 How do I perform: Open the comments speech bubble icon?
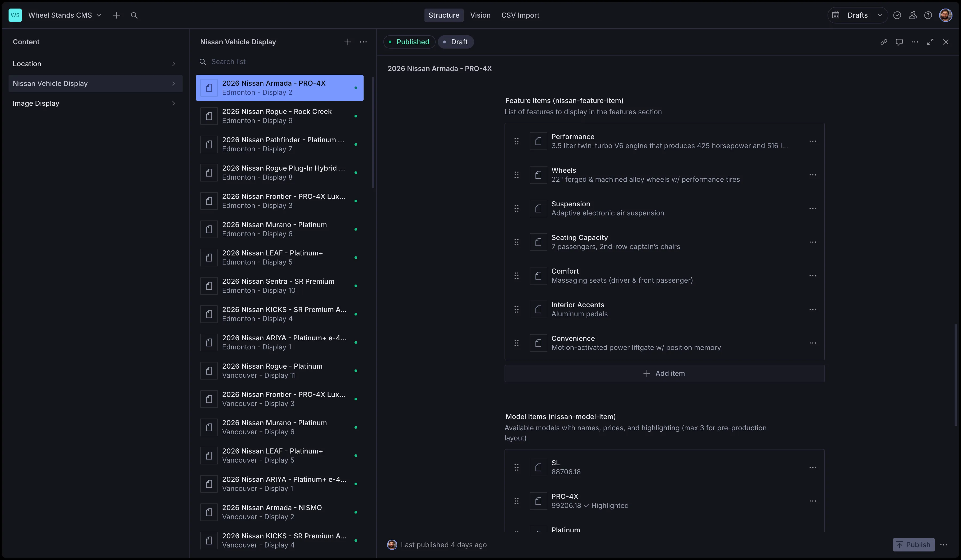(899, 42)
